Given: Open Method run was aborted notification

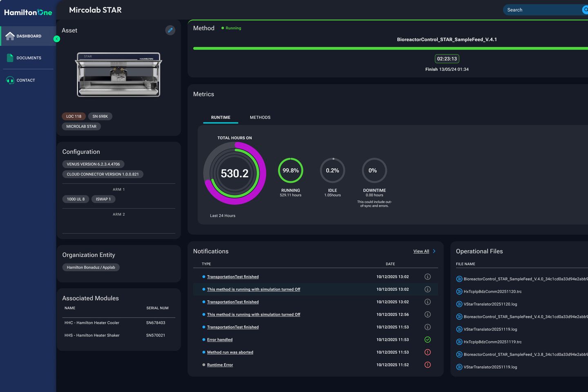Looking at the screenshot, I should point(230,352).
